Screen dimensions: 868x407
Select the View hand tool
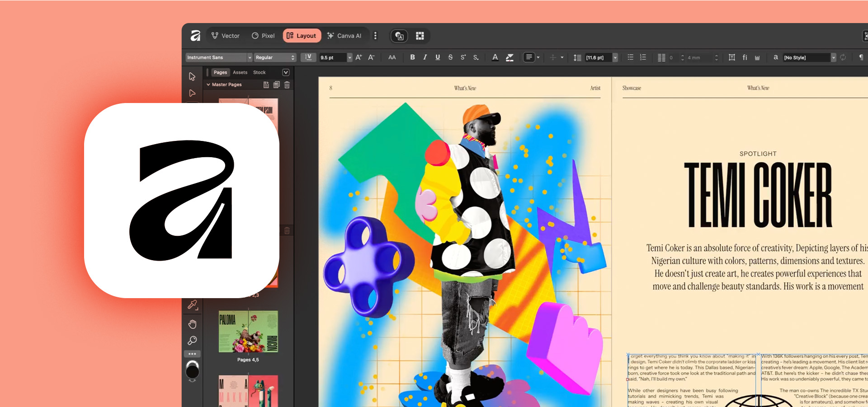pyautogui.click(x=192, y=324)
